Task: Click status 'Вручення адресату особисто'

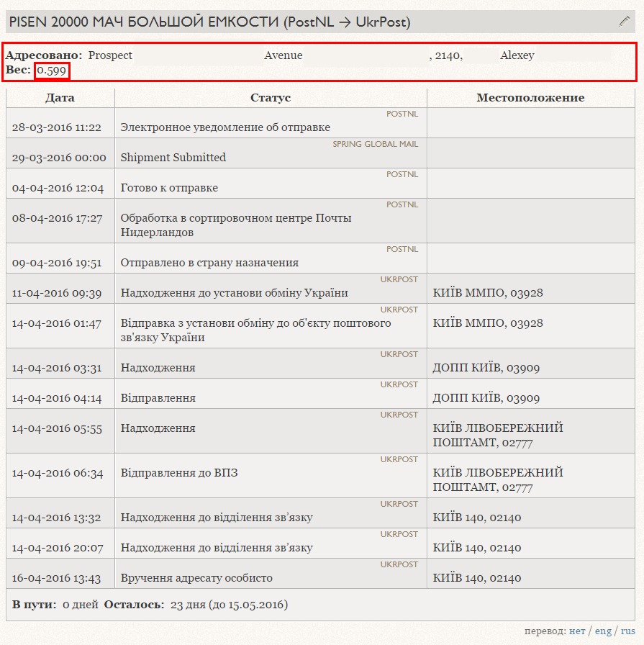Action: pyautogui.click(x=196, y=578)
